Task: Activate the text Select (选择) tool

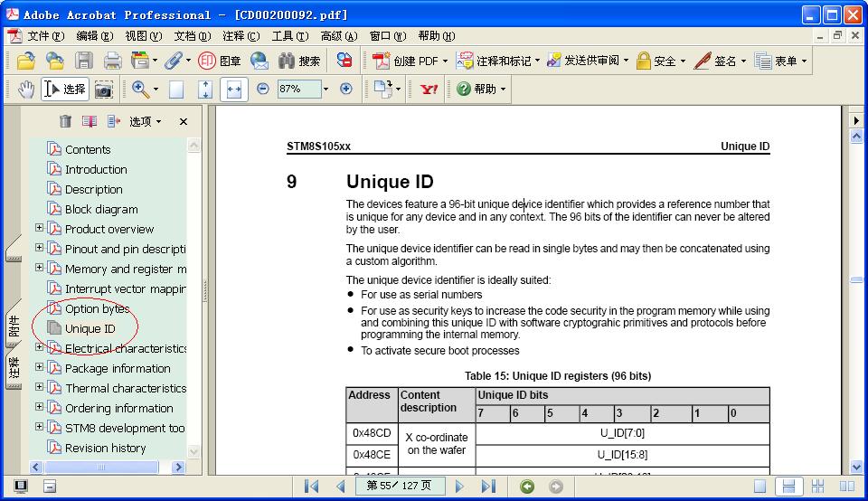Action: pos(65,90)
